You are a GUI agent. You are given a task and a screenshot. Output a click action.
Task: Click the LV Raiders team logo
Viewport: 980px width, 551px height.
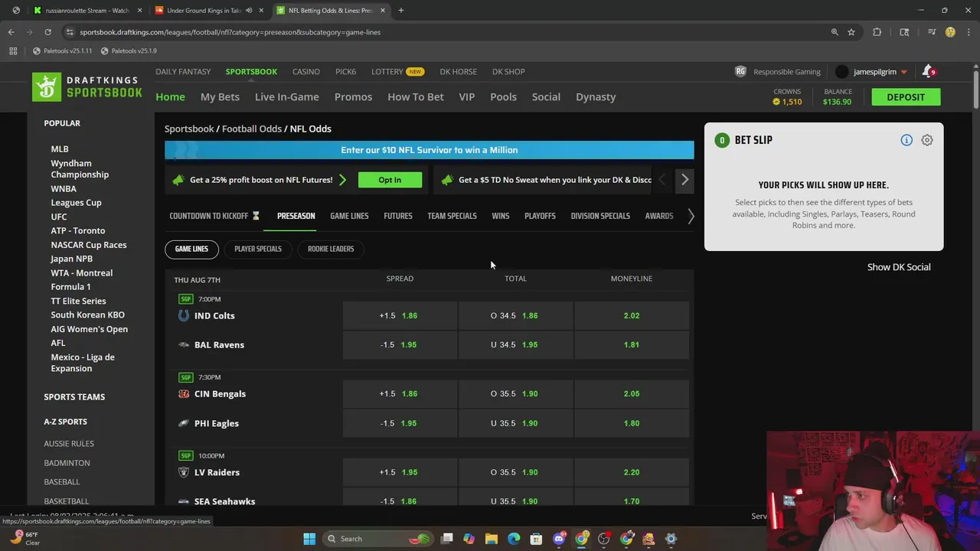[x=184, y=472]
